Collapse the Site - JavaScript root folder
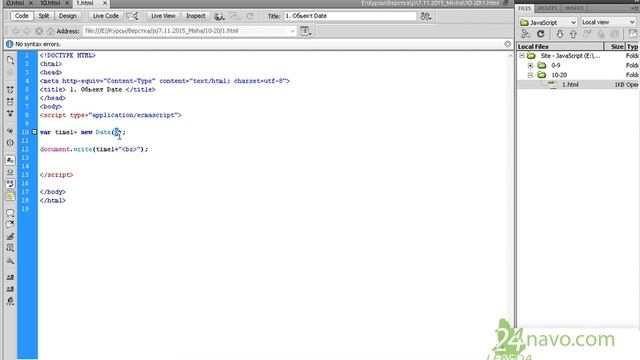This screenshot has height=360, width=640. (x=522, y=56)
